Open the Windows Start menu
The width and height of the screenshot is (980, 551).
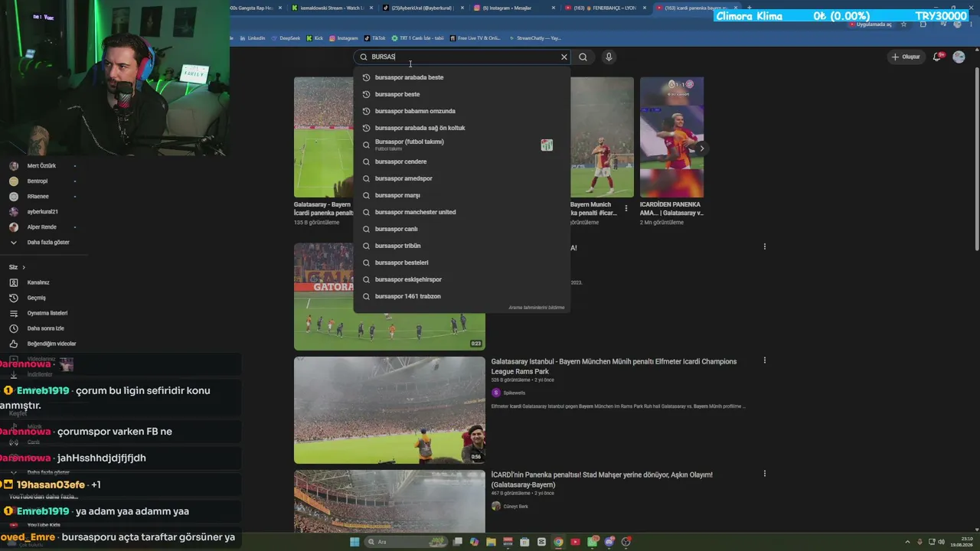354,542
